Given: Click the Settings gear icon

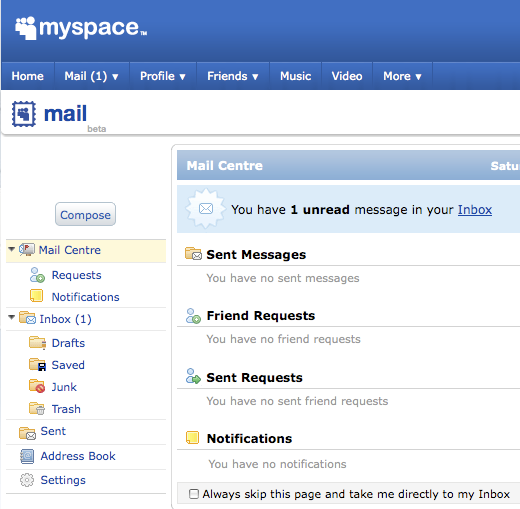Looking at the screenshot, I should pos(27,480).
